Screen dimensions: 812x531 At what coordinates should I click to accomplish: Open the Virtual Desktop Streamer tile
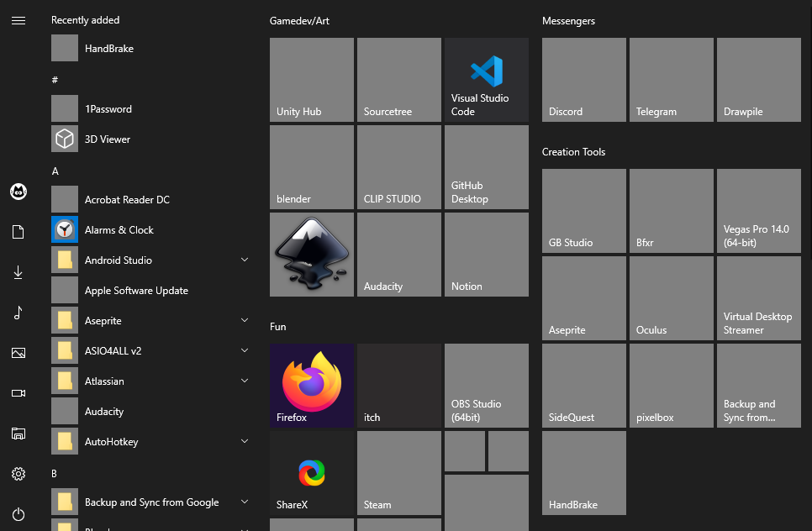coord(759,298)
